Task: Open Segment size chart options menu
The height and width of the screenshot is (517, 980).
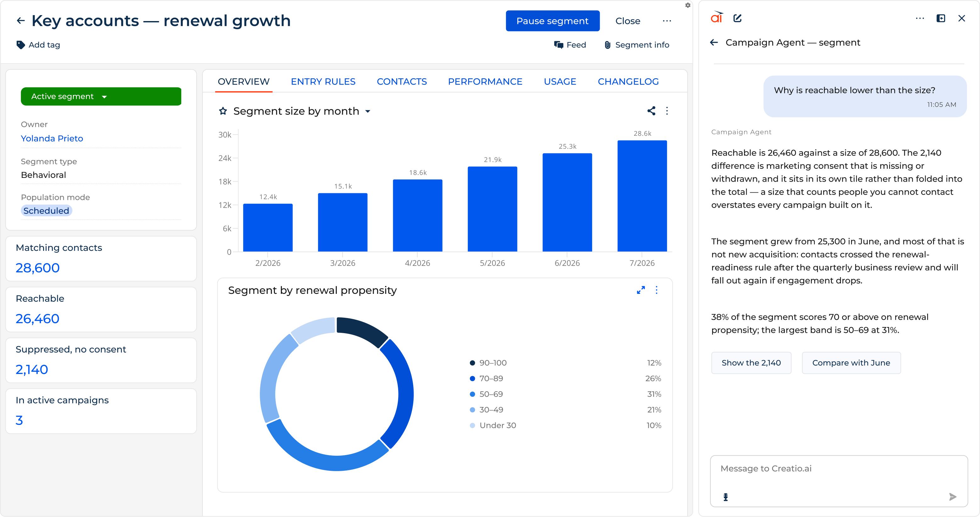Action: [x=666, y=111]
